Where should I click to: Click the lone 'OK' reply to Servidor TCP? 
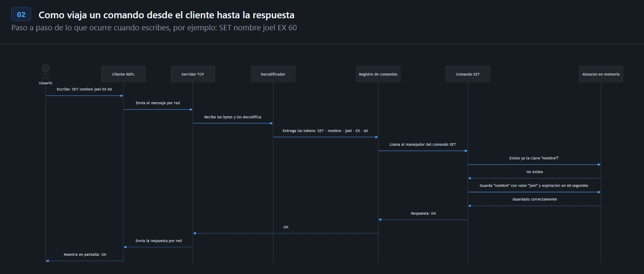286,227
